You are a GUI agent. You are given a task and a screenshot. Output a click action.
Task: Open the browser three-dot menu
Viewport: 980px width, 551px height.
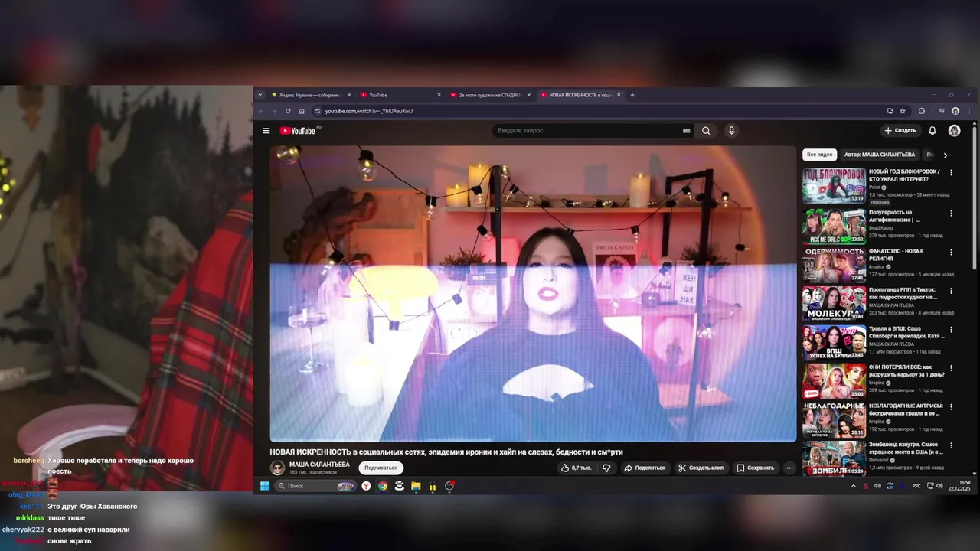coord(969,111)
